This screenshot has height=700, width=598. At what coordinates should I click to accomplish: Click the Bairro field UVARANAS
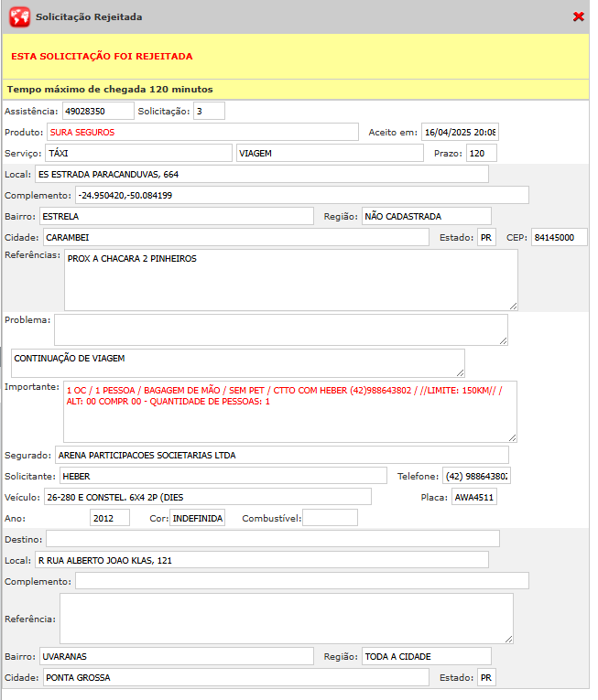click(x=177, y=656)
